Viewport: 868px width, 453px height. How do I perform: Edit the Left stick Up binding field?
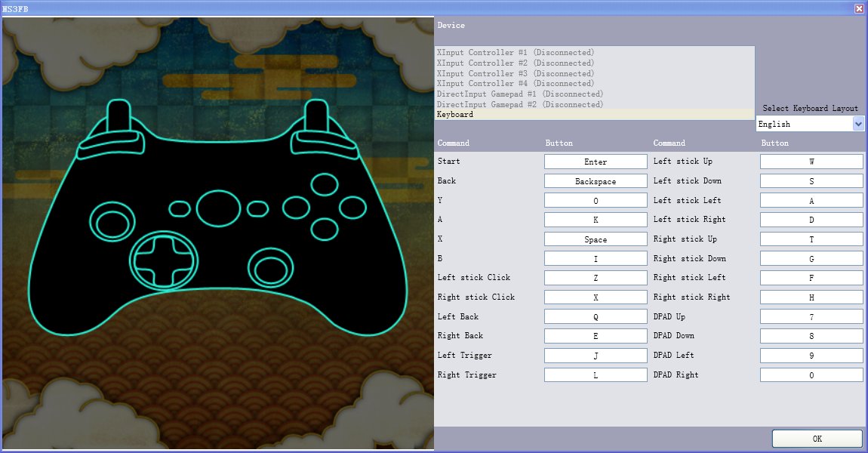pyautogui.click(x=811, y=162)
